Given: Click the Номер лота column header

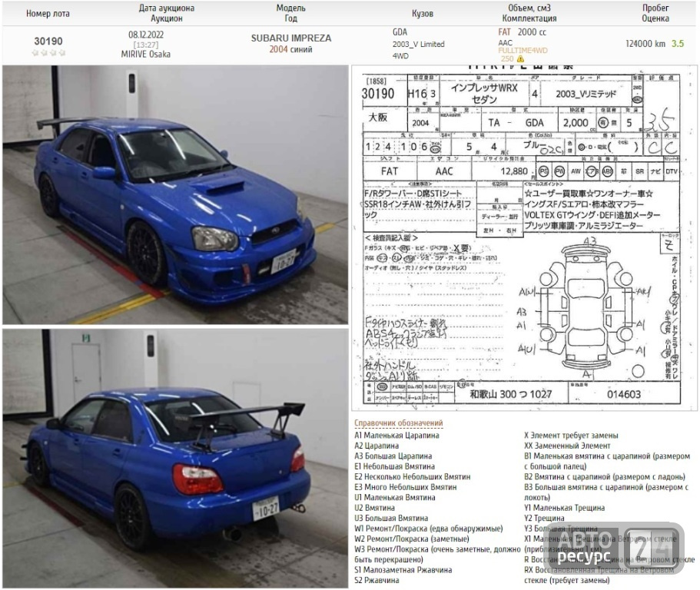Looking at the screenshot, I should click(x=48, y=14).
